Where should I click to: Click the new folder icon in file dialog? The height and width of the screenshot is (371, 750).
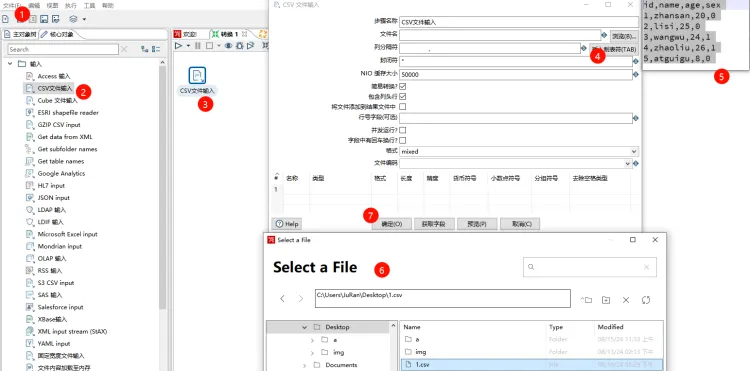606,300
